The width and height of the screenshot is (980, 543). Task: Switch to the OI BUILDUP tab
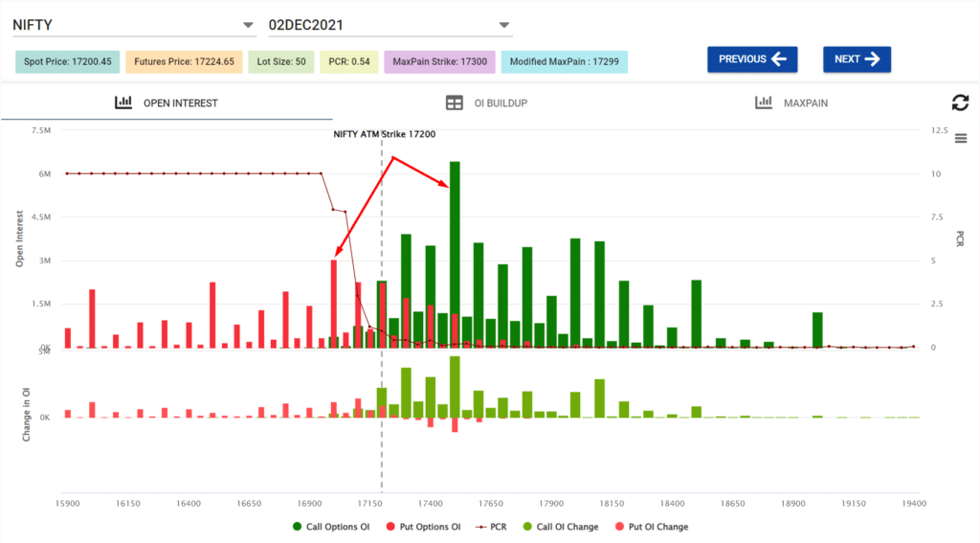pos(487,102)
